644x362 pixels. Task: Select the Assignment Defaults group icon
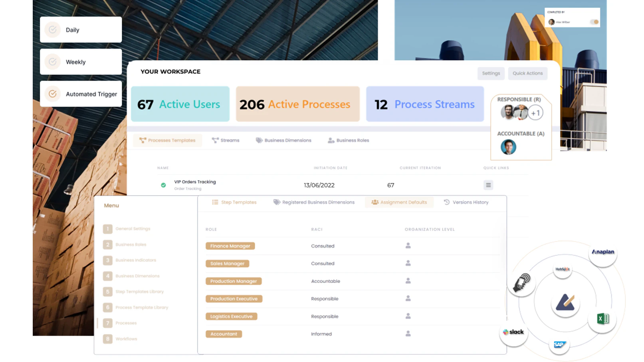[x=375, y=202]
